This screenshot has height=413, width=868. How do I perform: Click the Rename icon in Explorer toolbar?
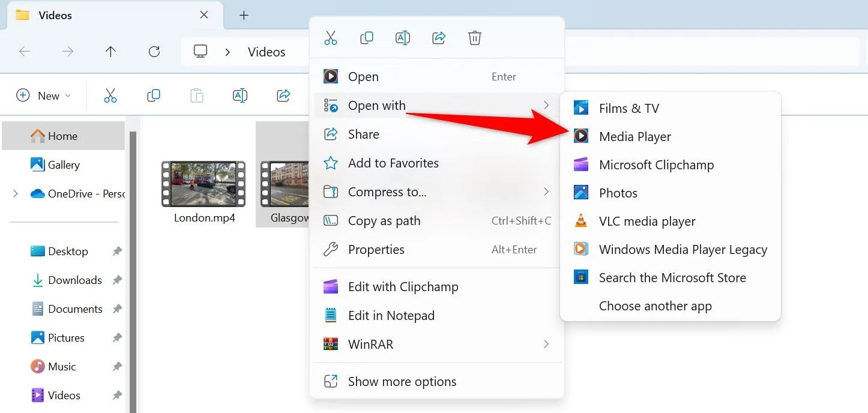coord(240,95)
